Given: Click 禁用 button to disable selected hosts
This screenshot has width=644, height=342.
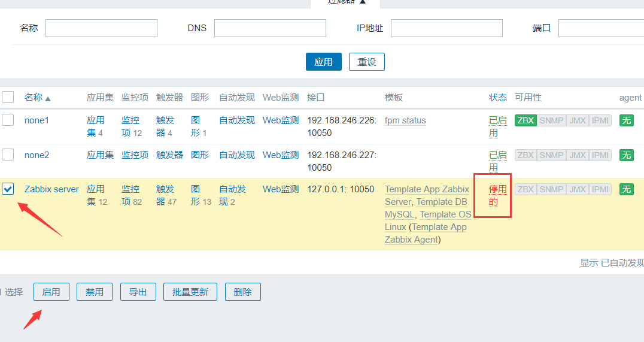Looking at the screenshot, I should (95, 292).
